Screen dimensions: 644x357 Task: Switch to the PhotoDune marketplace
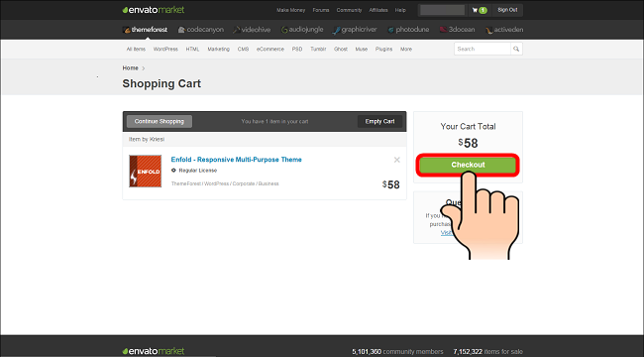[408, 30]
